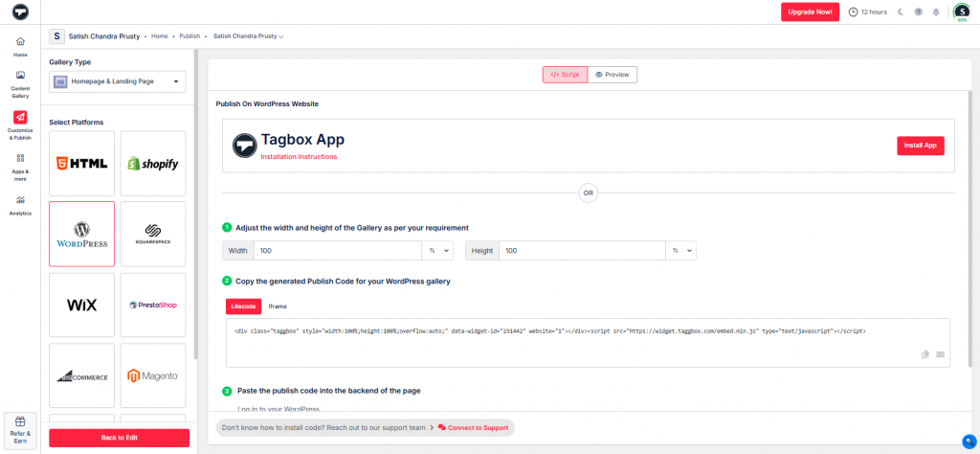This screenshot has width=980, height=454.
Task: Open Analytics in the left sidebar
Action: (20, 205)
